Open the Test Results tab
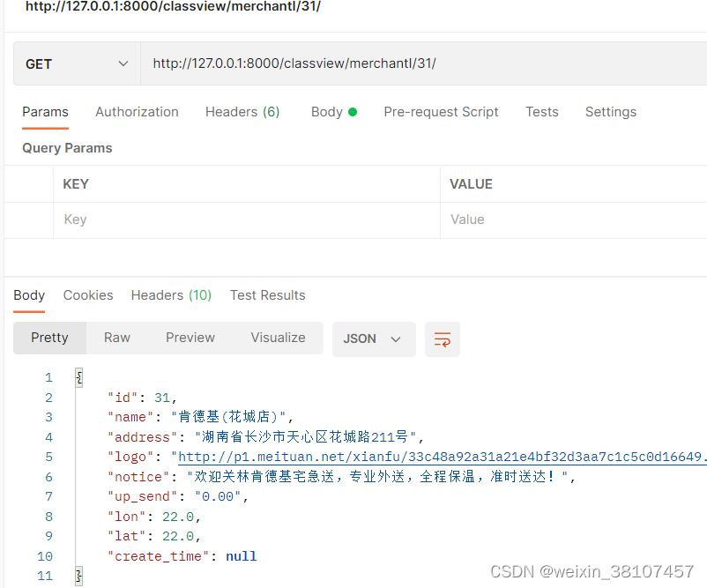Viewport: 707px width, 588px height. click(267, 295)
